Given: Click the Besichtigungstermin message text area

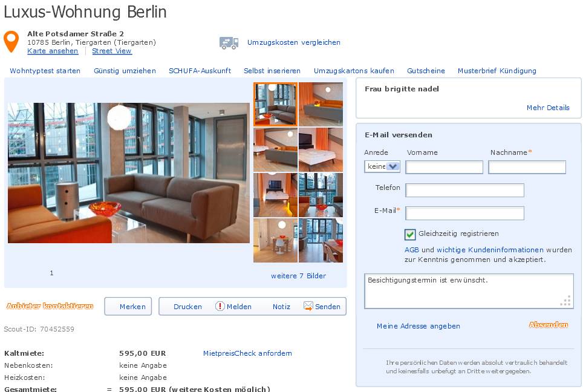Looking at the screenshot, I should [x=469, y=291].
